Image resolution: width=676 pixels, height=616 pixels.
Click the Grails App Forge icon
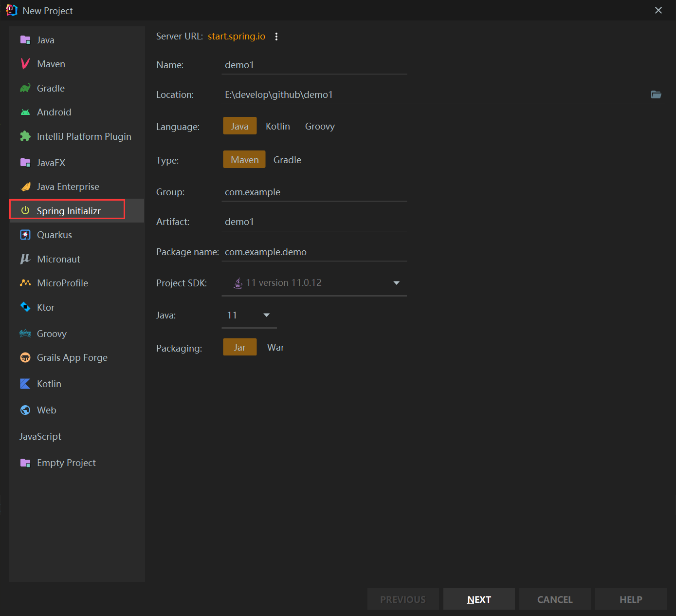(x=25, y=357)
